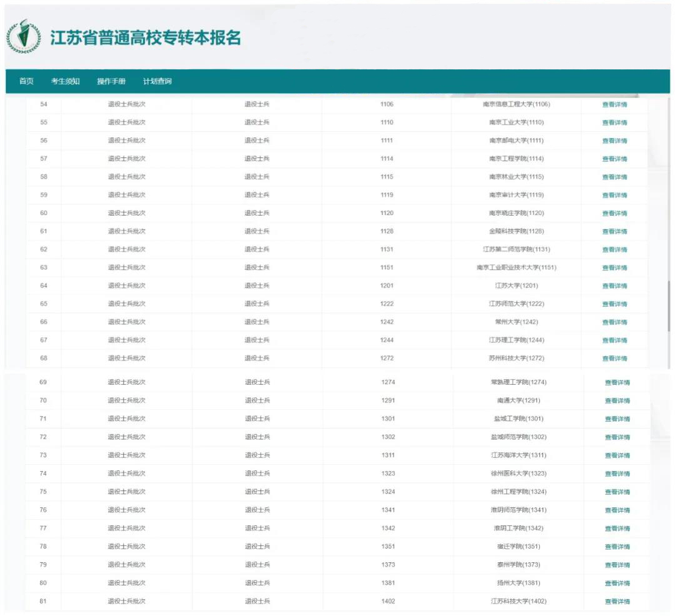
Task: View details for 江苏科技大学(1402)
Action: 615,601
